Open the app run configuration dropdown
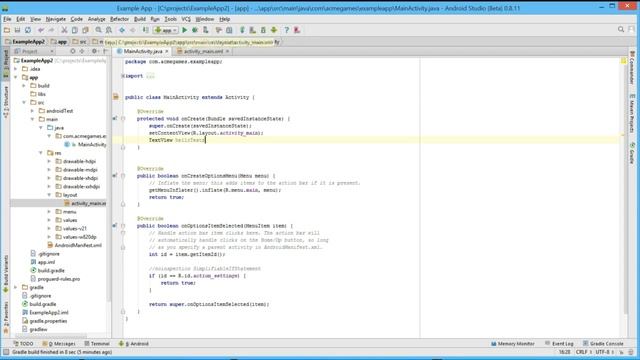This screenshot has height=360, width=640. pos(166,30)
